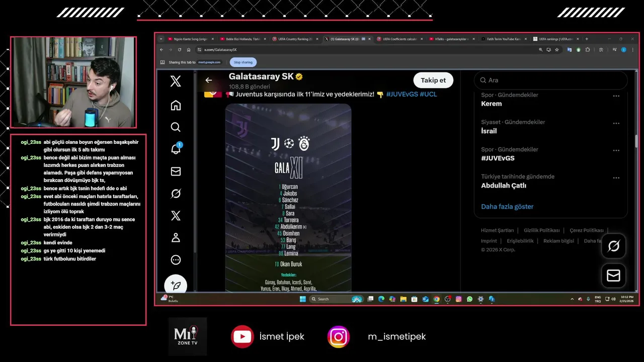Open X Explore search icon in sidebar

[x=176, y=127]
